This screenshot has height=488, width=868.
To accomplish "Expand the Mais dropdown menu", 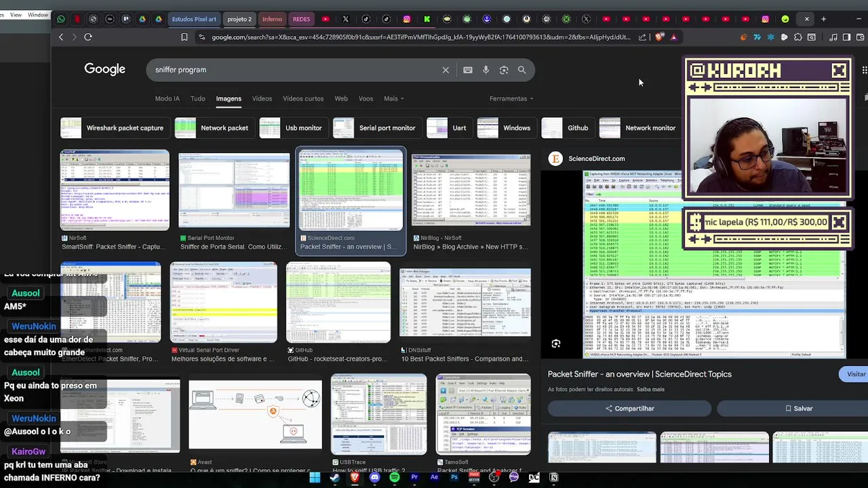I will click(x=394, y=99).
